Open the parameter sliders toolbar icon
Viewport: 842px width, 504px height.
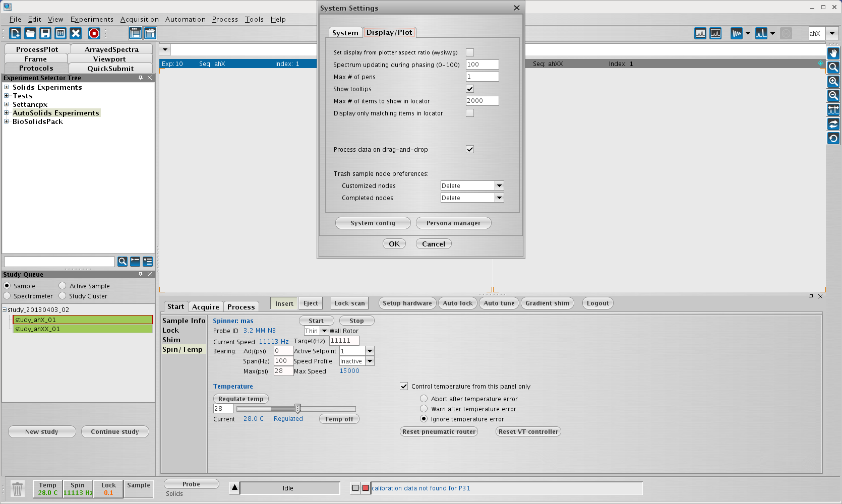point(61,33)
